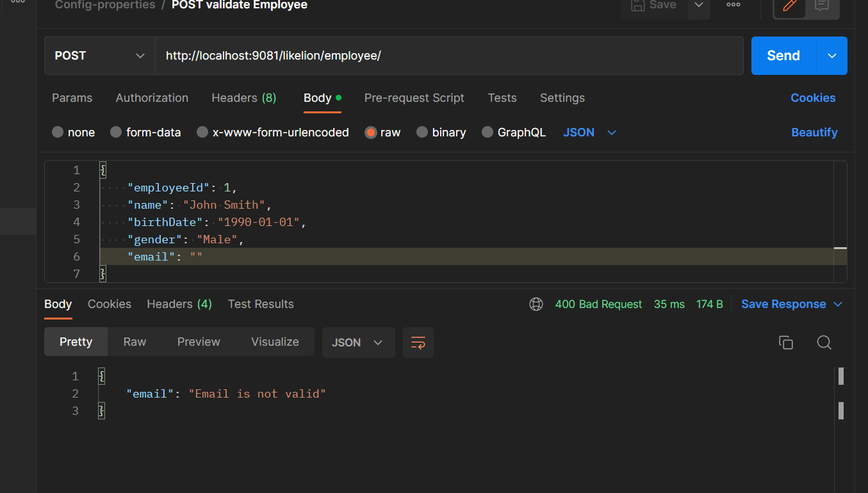This screenshot has width=868, height=493.
Task: Open response search with the magnifier icon
Action: click(824, 343)
